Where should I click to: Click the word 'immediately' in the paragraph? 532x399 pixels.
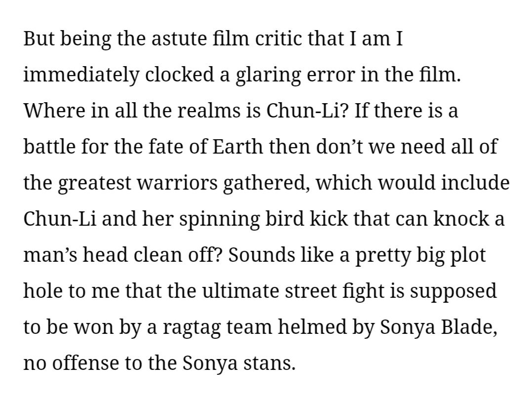click(x=82, y=75)
